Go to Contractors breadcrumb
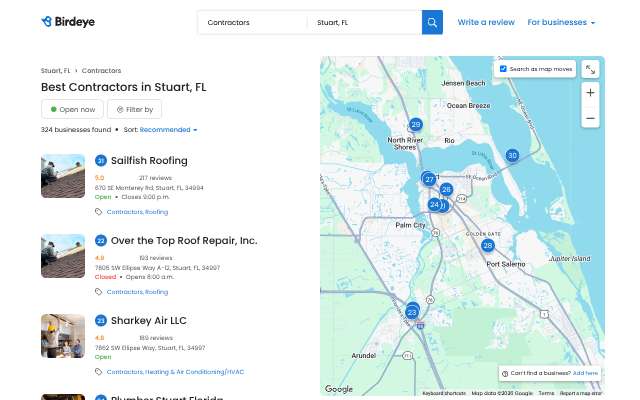 pyautogui.click(x=102, y=71)
